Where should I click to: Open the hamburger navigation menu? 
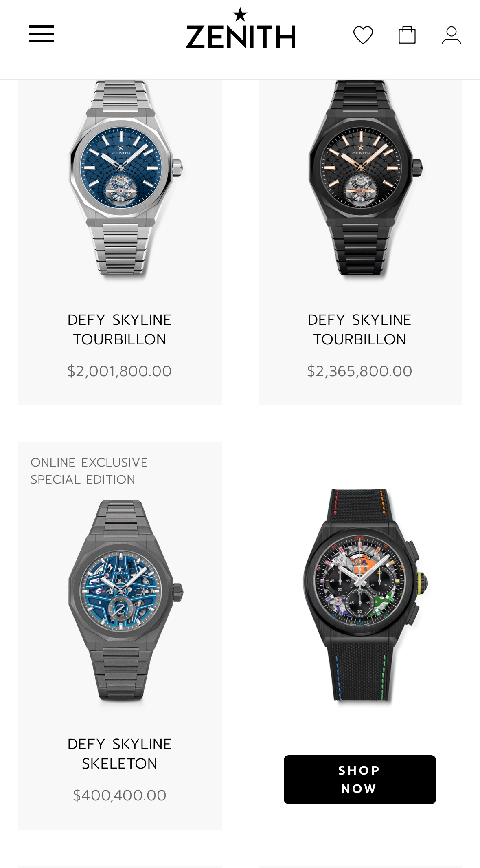coord(42,34)
